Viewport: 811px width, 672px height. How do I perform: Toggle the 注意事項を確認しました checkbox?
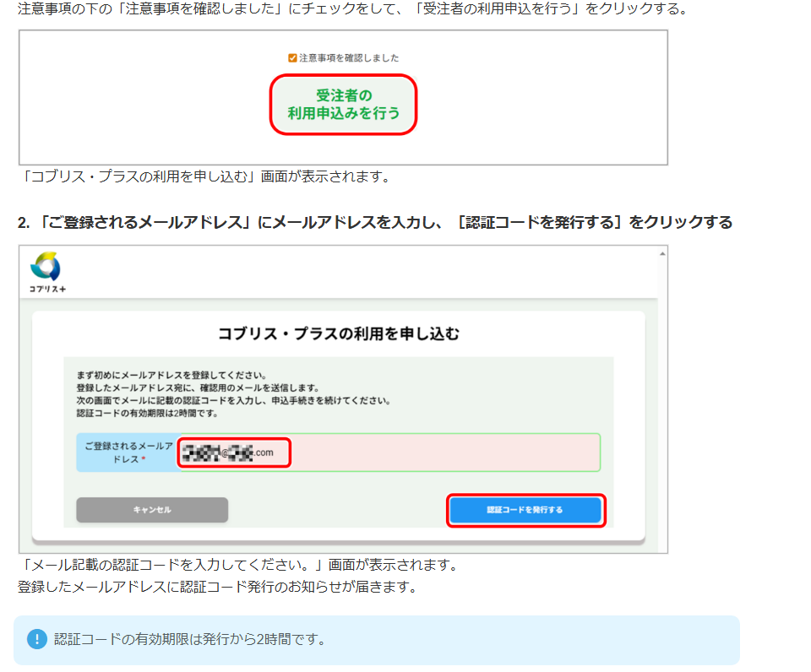point(292,58)
